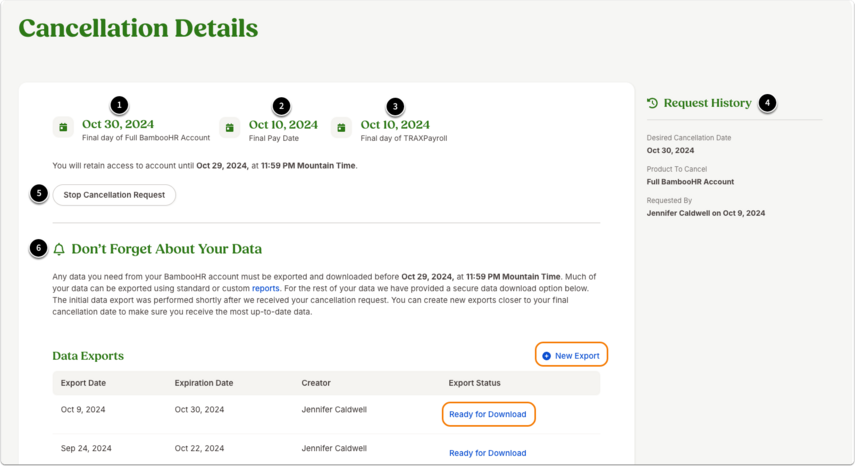Click the Expiration Date column header
Image resolution: width=855 pixels, height=466 pixels.
point(204,383)
